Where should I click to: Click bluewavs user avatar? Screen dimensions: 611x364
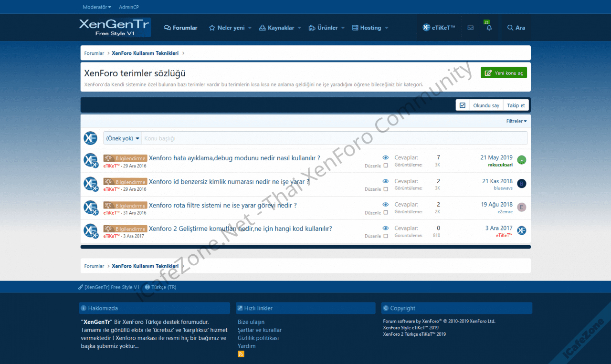pos(522,184)
